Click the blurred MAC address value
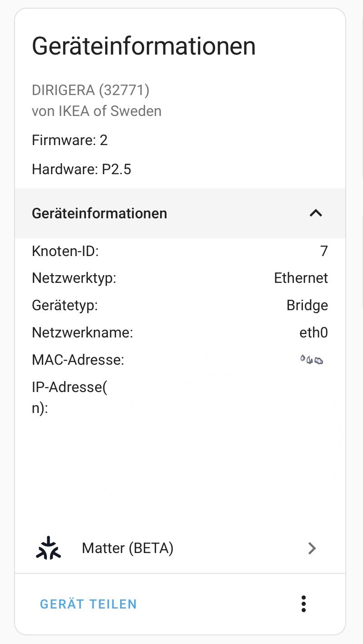Image resolution: width=363 pixels, height=644 pixels. 312,361
